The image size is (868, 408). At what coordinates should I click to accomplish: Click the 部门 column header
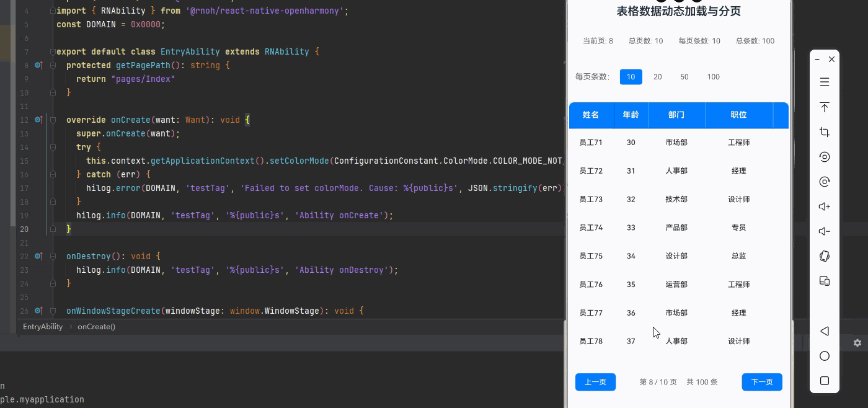[676, 115]
